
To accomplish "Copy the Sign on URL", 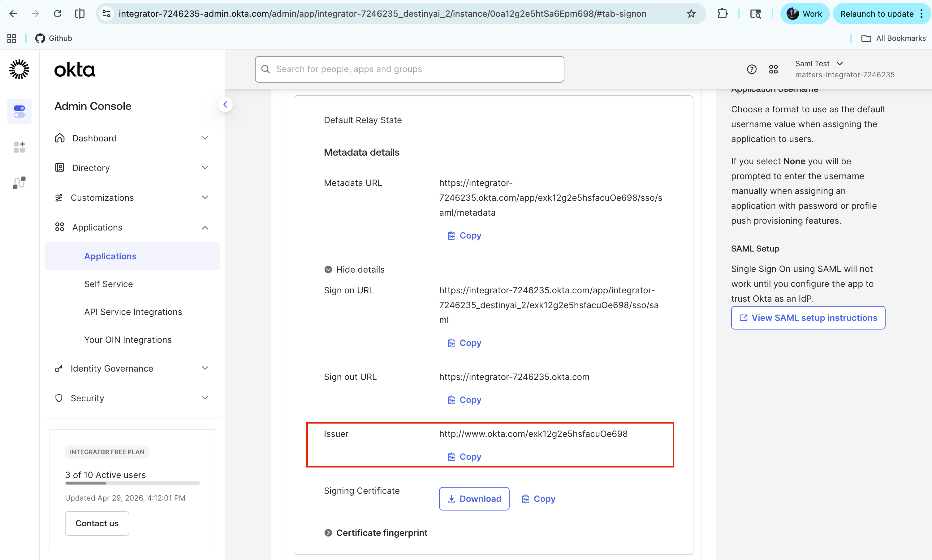I will 464,343.
